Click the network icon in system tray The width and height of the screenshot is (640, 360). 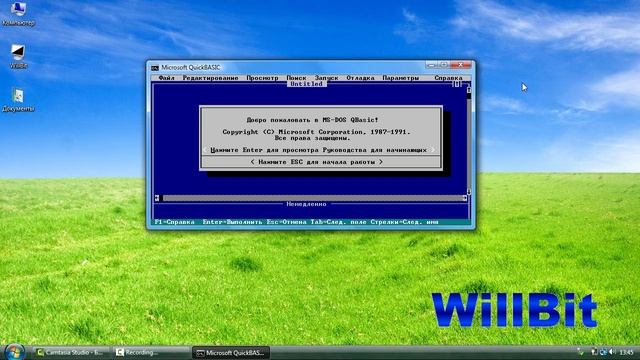pyautogui.click(x=603, y=352)
